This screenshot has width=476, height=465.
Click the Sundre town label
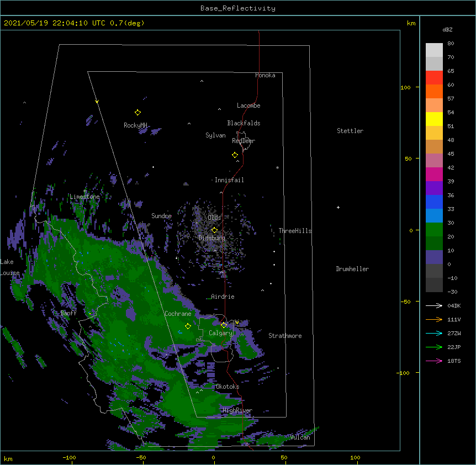pos(161,216)
